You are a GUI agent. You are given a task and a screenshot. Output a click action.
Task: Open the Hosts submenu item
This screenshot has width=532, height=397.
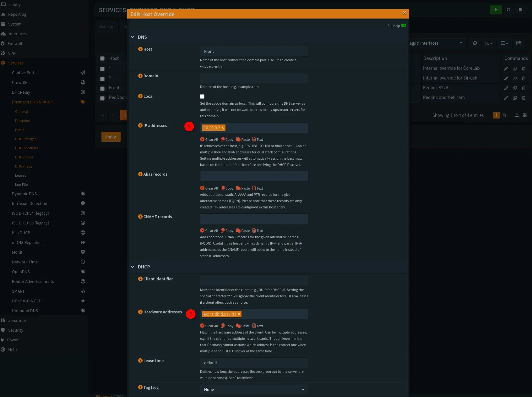(x=19, y=130)
